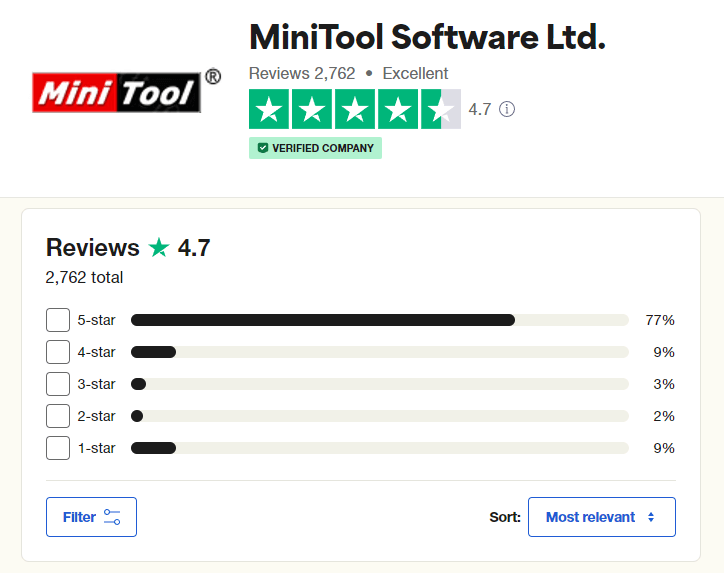Click the "3%" percentage value

(664, 384)
